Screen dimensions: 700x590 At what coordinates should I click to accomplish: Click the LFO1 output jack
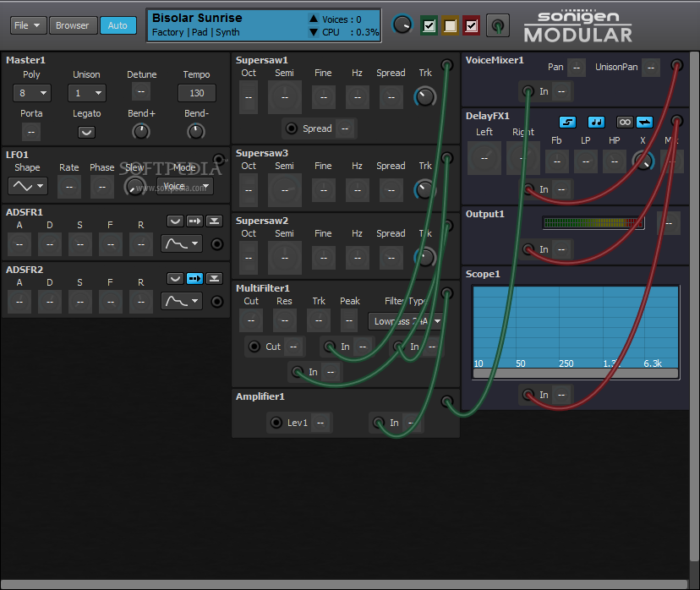point(219,159)
